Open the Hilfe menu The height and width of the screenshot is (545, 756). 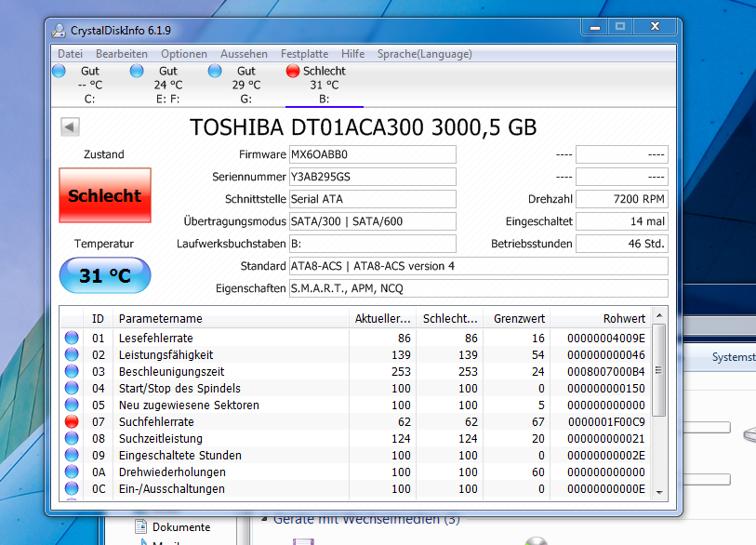[353, 54]
